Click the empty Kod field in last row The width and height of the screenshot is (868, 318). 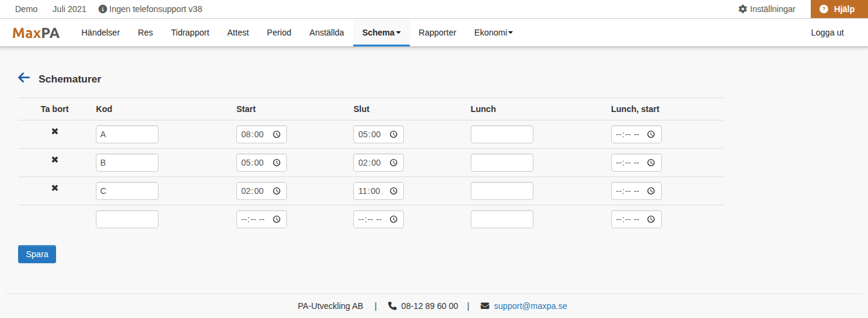click(127, 219)
